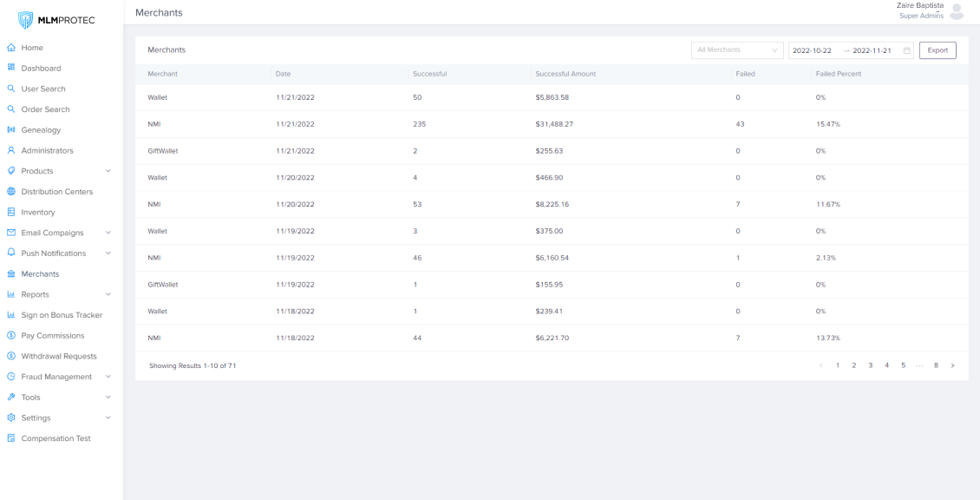Open Withdrawal Requests menu item
Viewport: 980px width, 500px height.
point(58,356)
